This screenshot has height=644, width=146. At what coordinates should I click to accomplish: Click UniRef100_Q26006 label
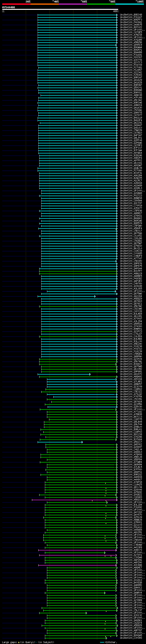coord(131,490)
